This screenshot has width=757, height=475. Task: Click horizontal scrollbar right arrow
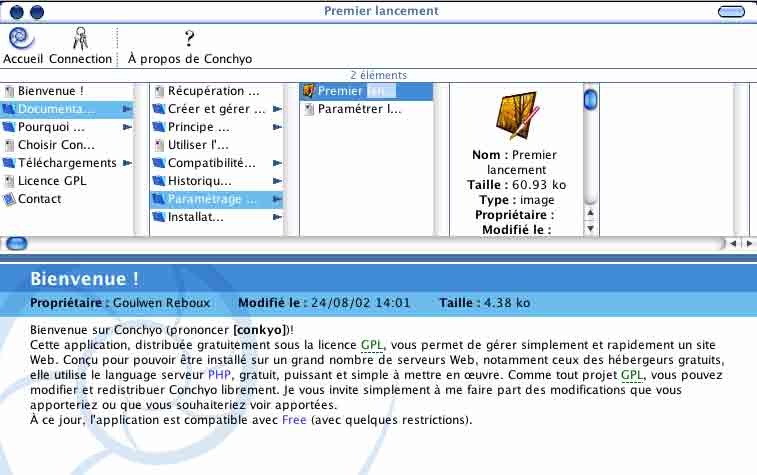pos(749,244)
